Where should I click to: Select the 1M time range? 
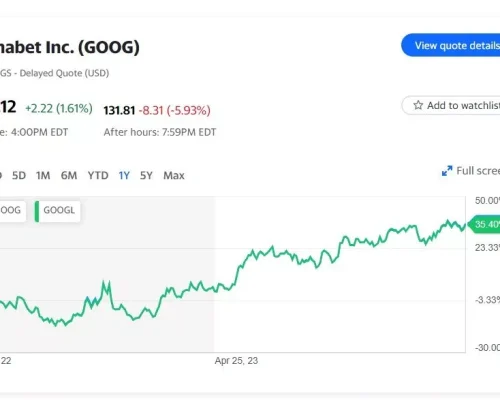click(x=43, y=175)
